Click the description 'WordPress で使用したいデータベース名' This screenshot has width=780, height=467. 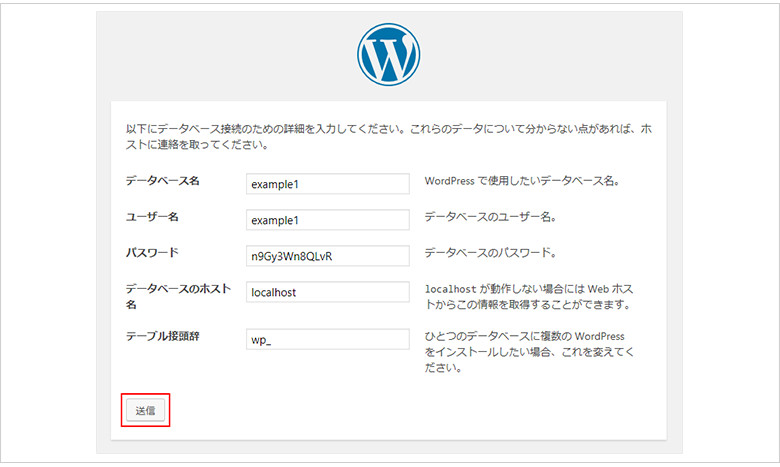coord(523,182)
